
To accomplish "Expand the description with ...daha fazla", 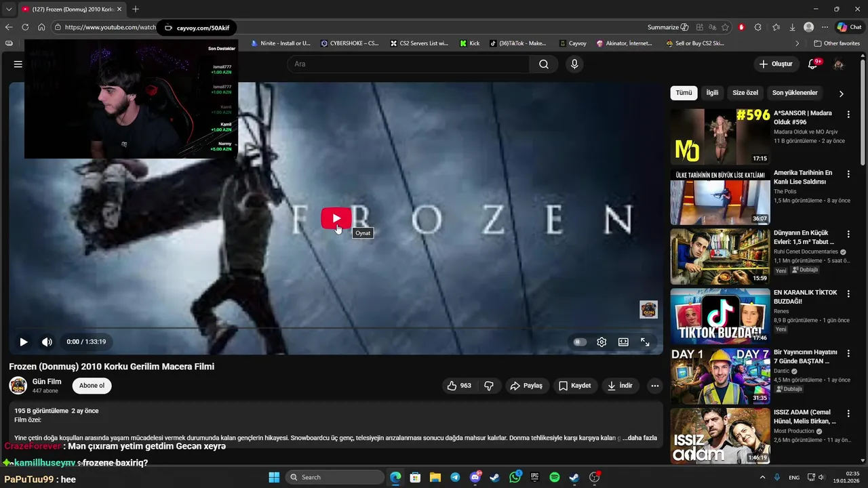I will (x=639, y=438).
